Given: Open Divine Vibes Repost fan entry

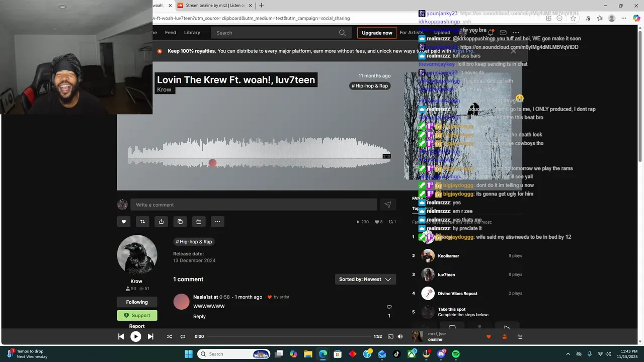Looking at the screenshot, I should click(x=457, y=294).
